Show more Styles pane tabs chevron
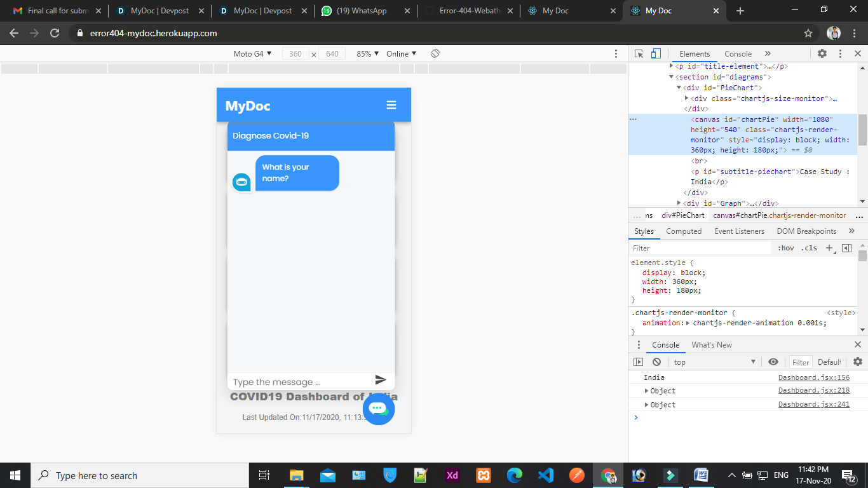The height and width of the screenshot is (488, 868). 851,231
